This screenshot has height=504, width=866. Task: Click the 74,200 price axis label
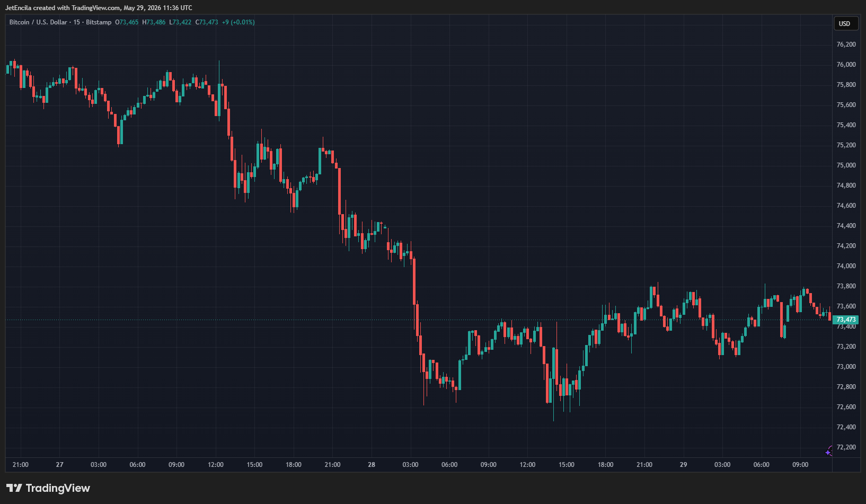point(846,246)
